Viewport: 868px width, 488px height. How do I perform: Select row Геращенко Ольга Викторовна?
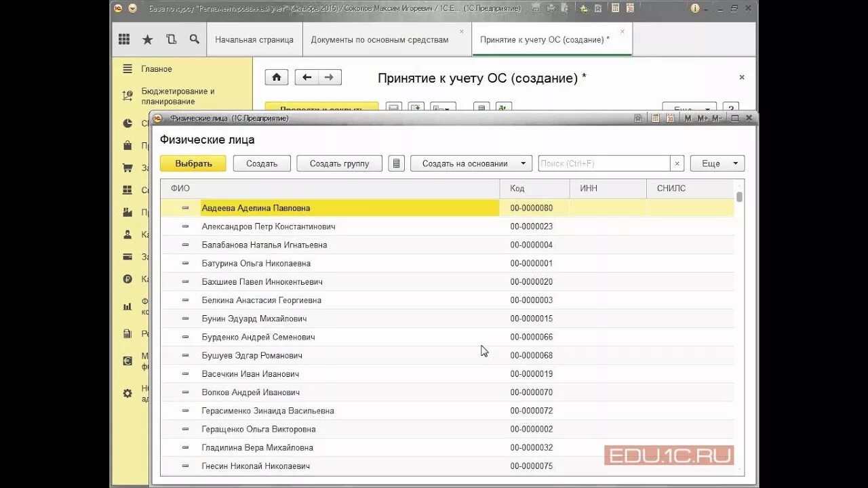(448, 429)
